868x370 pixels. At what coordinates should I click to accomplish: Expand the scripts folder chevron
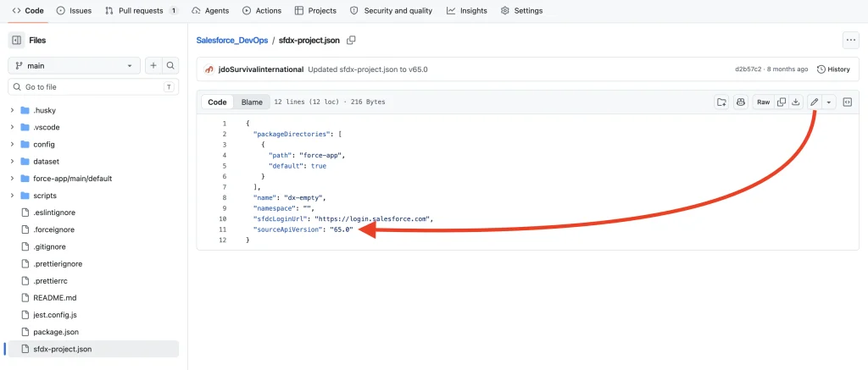12,196
